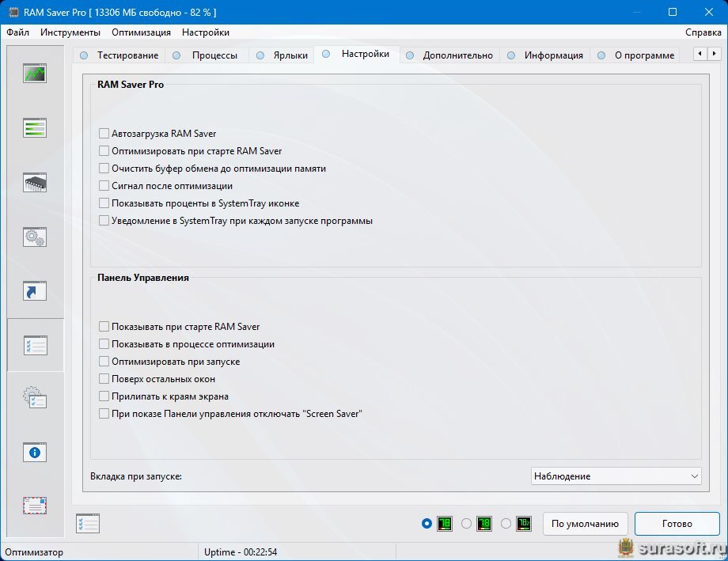Open the gears processes sidebar icon
728x561 pixels.
point(35,237)
